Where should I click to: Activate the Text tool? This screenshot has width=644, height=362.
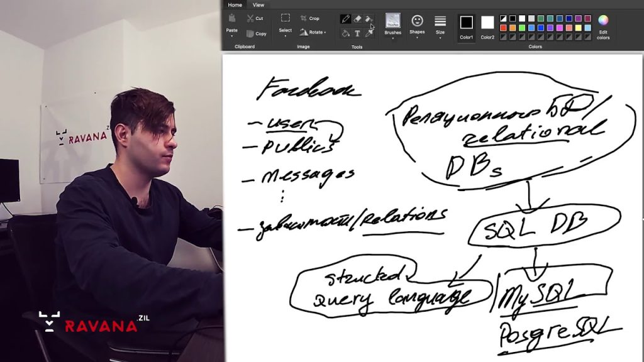click(357, 33)
